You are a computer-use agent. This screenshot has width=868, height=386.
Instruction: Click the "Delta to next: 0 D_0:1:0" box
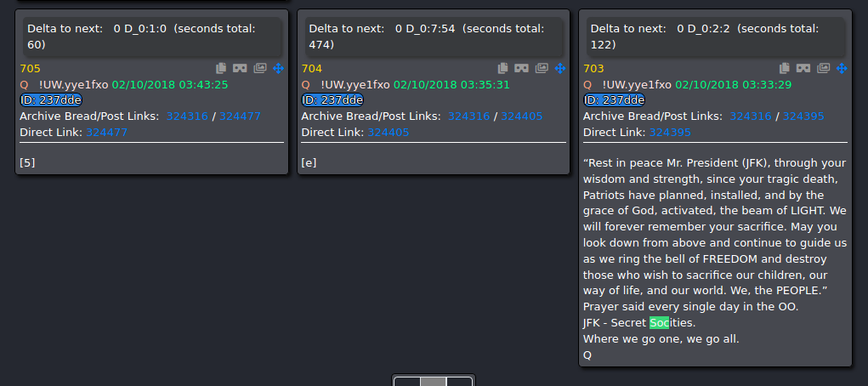coord(151,37)
